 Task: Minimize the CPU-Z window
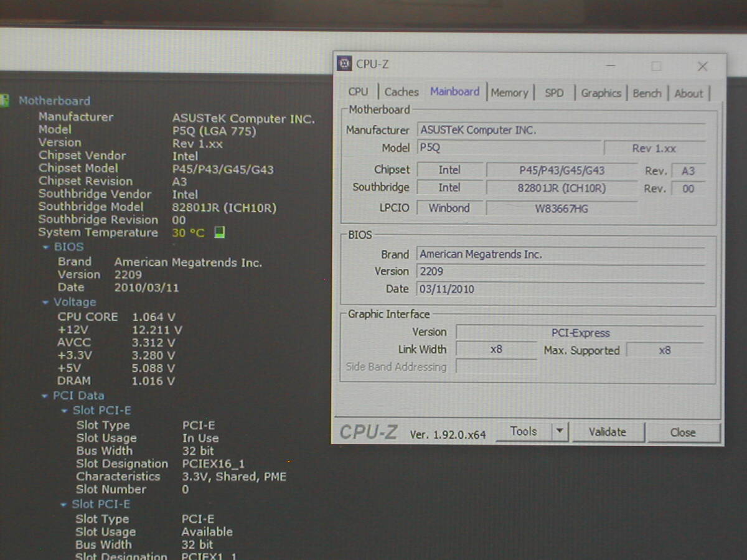click(x=610, y=65)
